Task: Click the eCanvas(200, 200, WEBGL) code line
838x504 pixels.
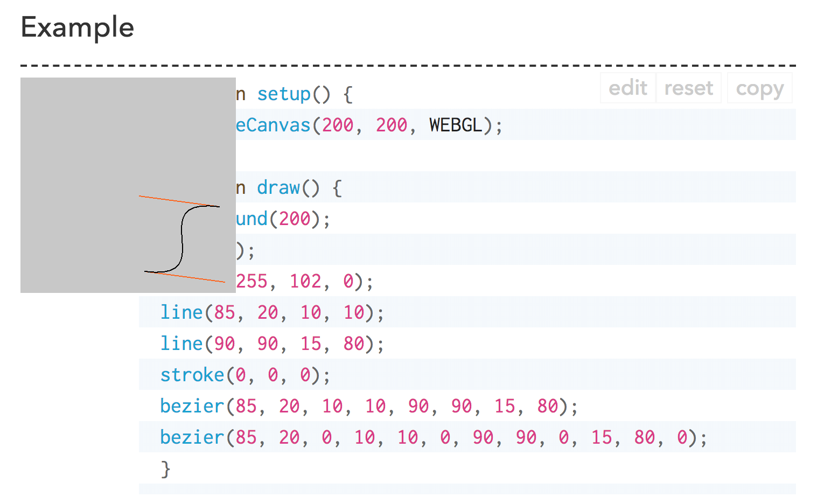Action: 369,125
